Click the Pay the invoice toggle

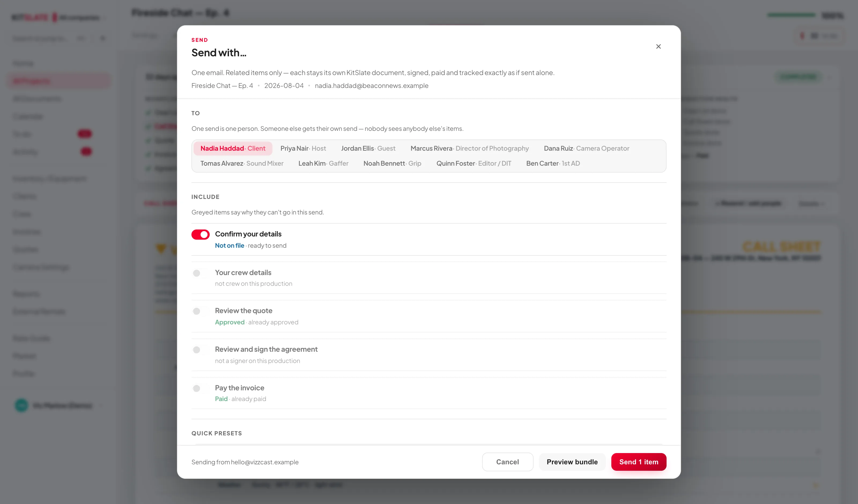click(x=200, y=388)
